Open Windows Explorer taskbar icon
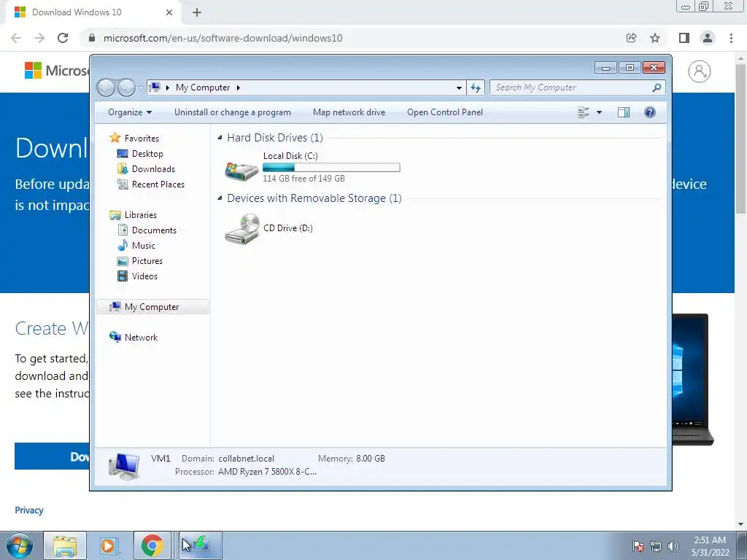Screen dimensions: 747x560 65,545
